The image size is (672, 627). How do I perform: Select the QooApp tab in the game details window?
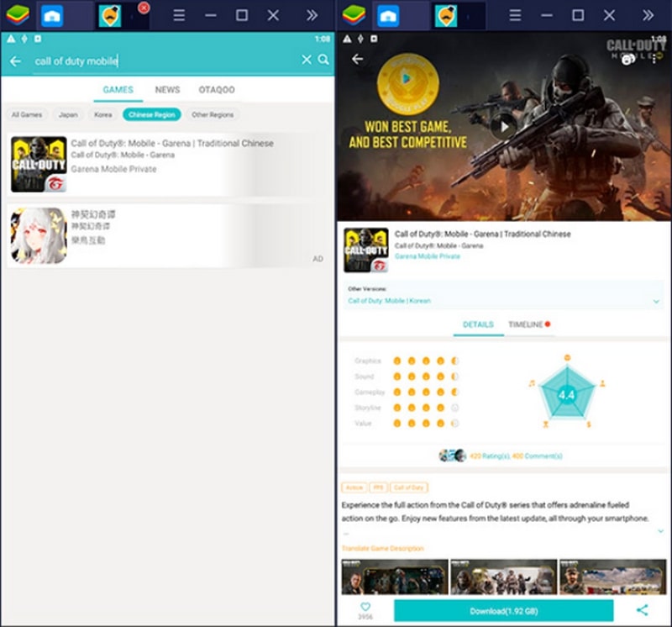tap(446, 16)
